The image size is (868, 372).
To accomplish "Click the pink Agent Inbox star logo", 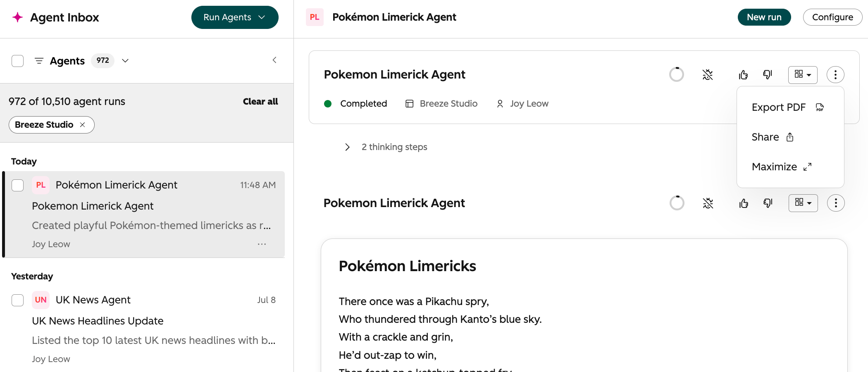I will click(x=18, y=17).
